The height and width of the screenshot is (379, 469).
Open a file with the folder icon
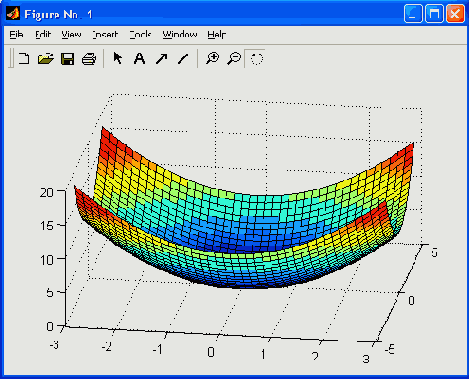tap(45, 59)
